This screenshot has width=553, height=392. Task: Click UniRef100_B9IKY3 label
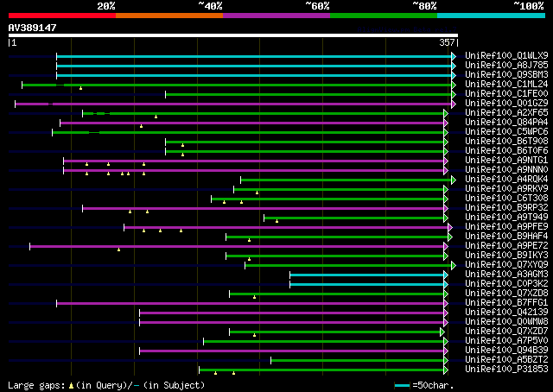click(506, 256)
